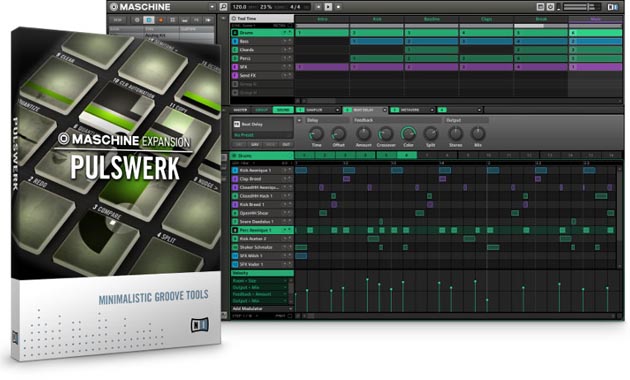Click the Chords group's green letter icon

(x=235, y=50)
